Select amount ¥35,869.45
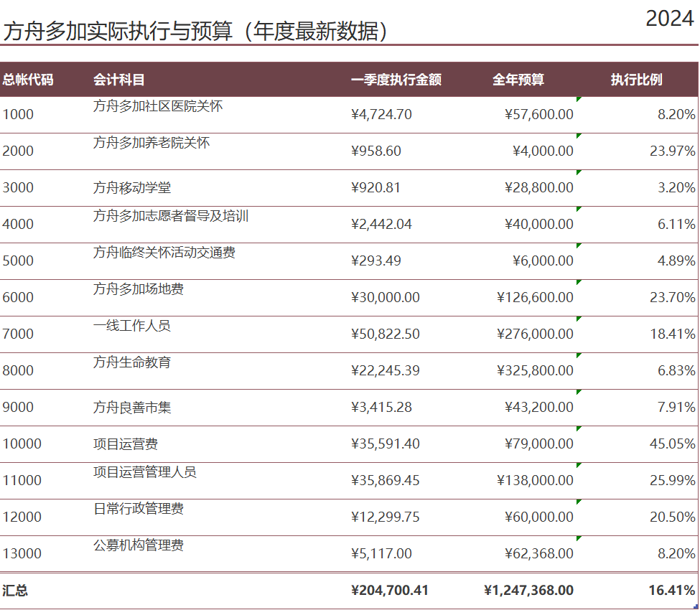Viewport: 700px width, 610px height. 386,480
